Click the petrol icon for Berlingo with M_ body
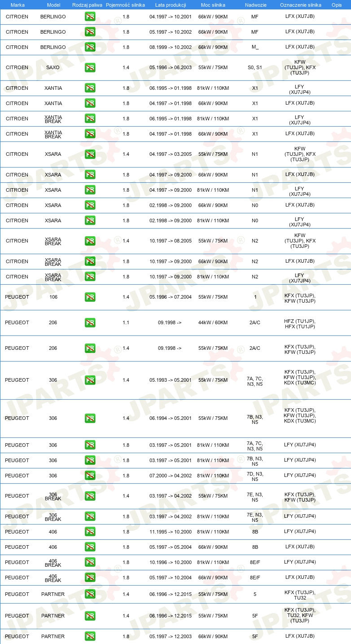Screen dimensions: 351x644 click(x=90, y=47)
